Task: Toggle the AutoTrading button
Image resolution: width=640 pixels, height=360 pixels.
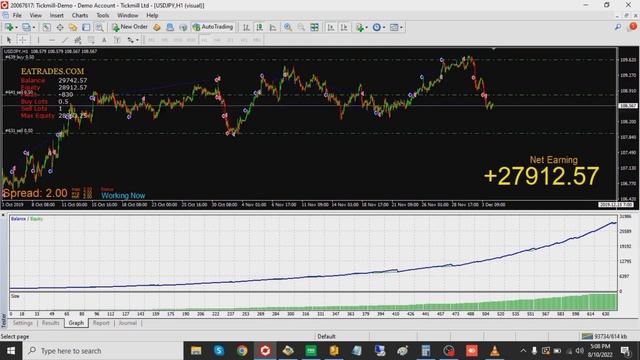Action: coord(213,27)
